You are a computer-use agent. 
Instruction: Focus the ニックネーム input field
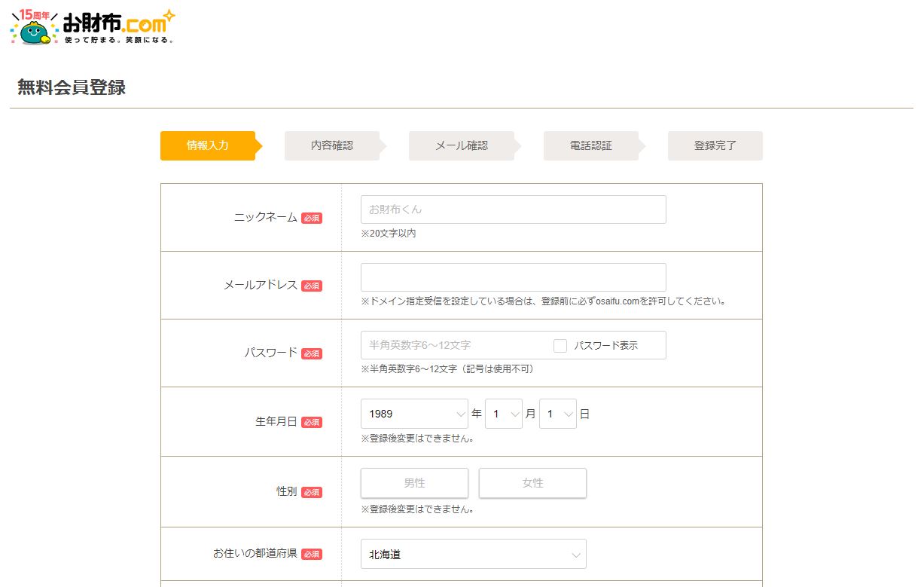click(513, 209)
